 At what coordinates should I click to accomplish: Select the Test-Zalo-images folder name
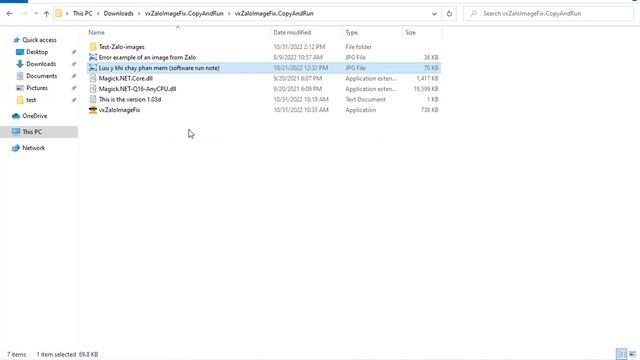point(122,47)
